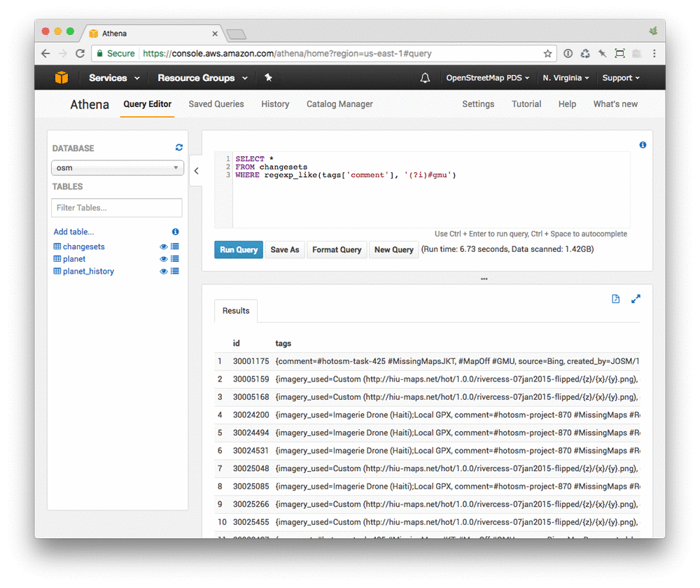Image resolution: width=700 pixels, height=588 pixels.
Task: Click the browser address bar URL
Action: [x=287, y=54]
